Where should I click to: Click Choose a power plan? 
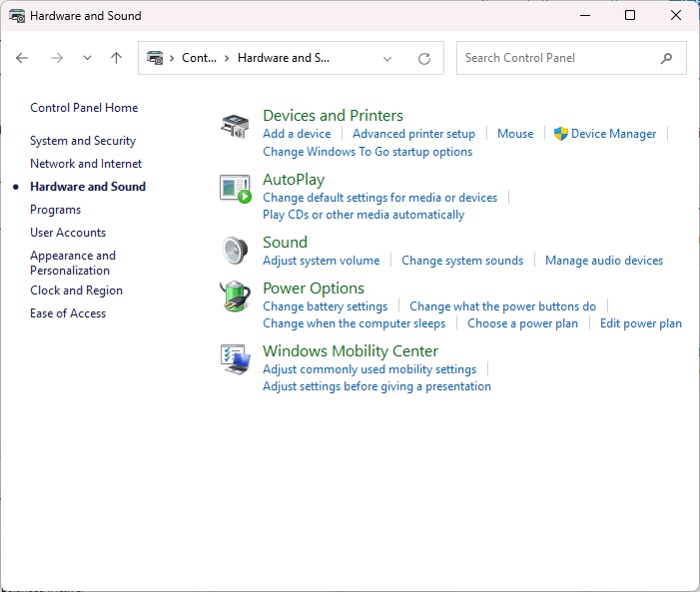[523, 323]
